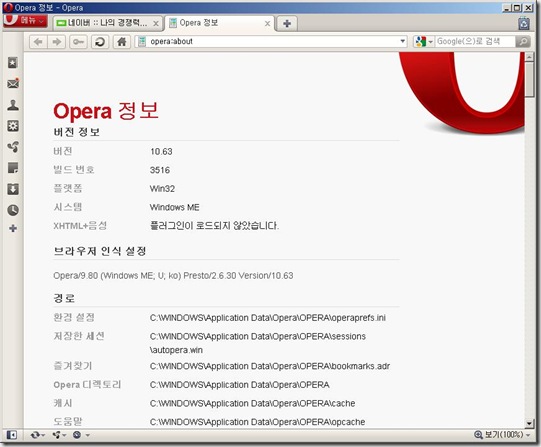Image resolution: width=541 pixels, height=447 pixels.
Task: Click the Windows ME system value
Action: click(174, 208)
